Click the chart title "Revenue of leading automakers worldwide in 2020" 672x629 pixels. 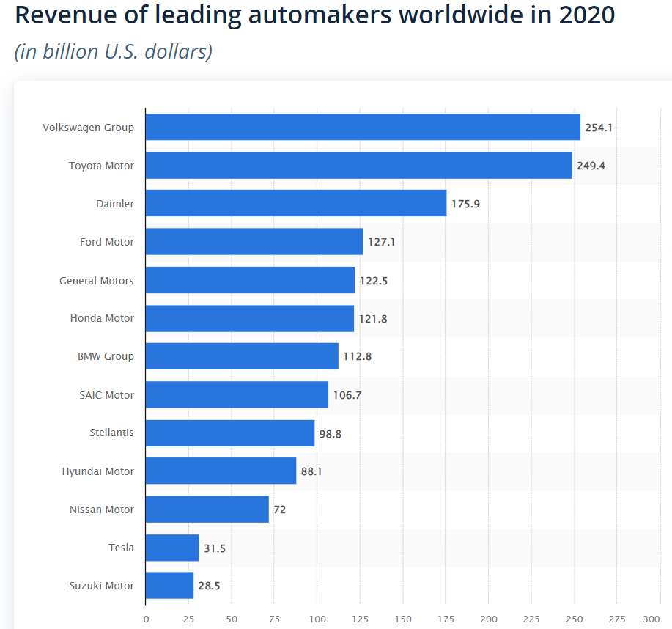click(315, 15)
